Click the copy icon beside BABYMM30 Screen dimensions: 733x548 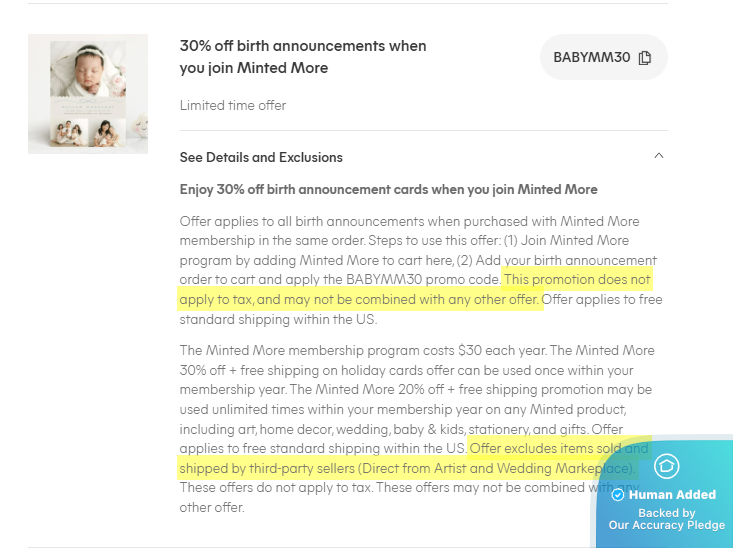tap(645, 58)
